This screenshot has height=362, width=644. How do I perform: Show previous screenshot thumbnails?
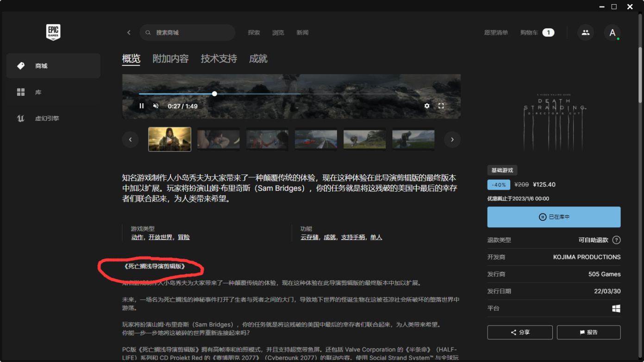coord(131,139)
